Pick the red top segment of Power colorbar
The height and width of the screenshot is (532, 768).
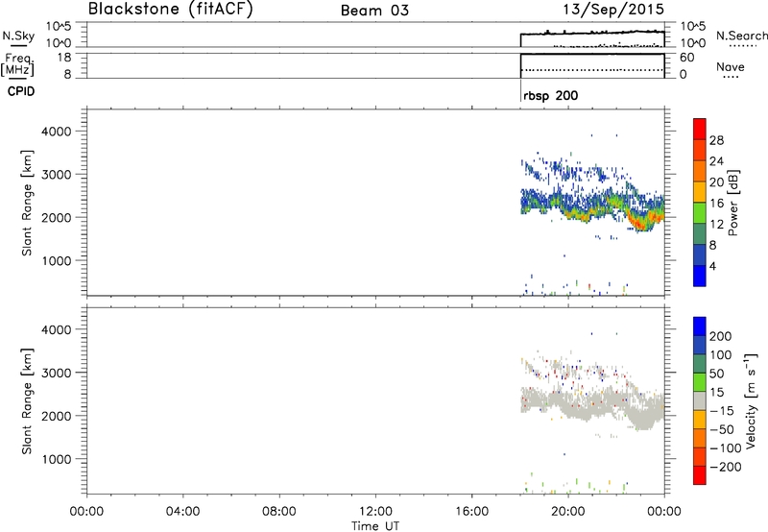pos(700,130)
